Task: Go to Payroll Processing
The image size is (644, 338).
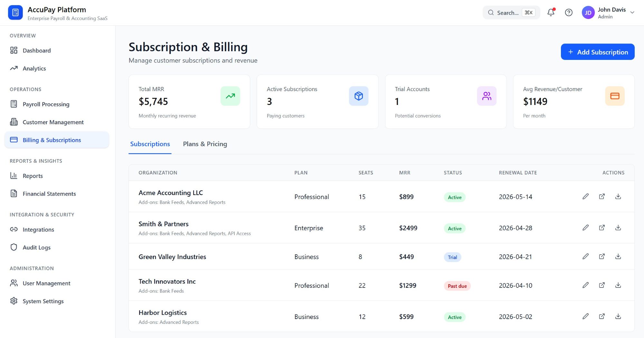Action: [x=57, y=104]
